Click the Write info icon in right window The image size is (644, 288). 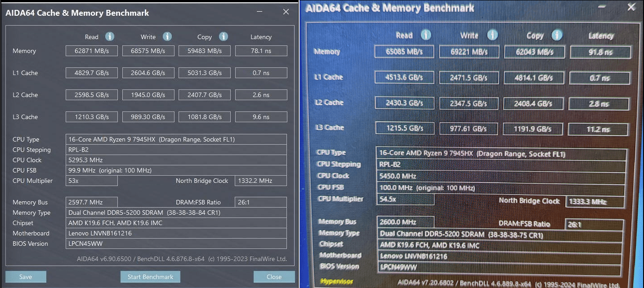coord(492,35)
